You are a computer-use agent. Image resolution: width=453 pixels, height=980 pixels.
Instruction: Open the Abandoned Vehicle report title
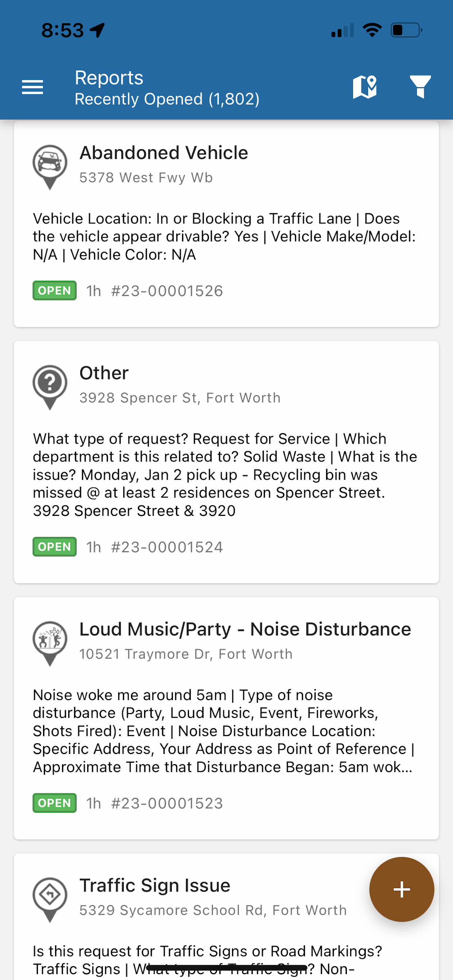[164, 153]
